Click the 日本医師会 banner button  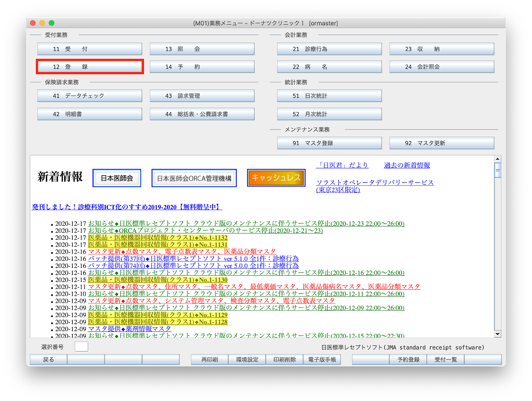coord(117,178)
